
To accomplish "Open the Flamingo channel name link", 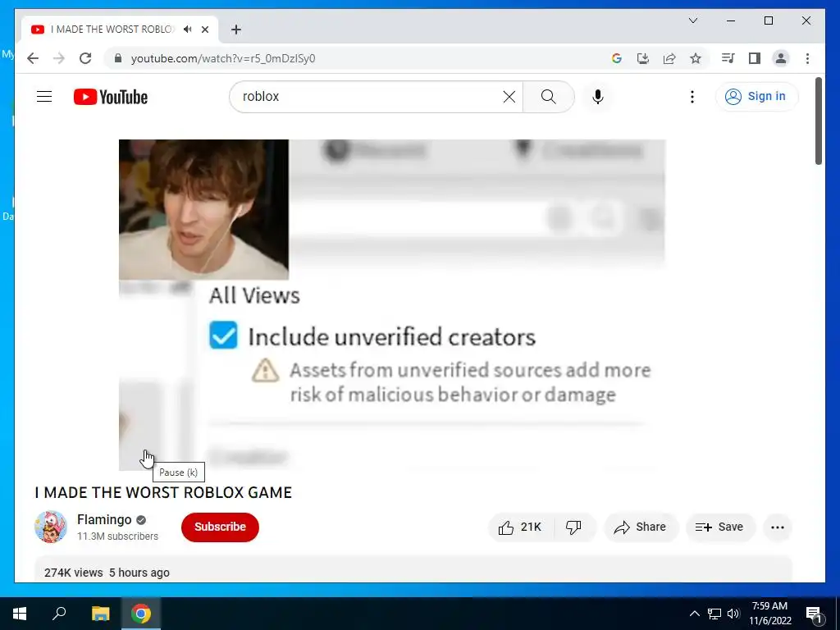I will click(x=104, y=519).
